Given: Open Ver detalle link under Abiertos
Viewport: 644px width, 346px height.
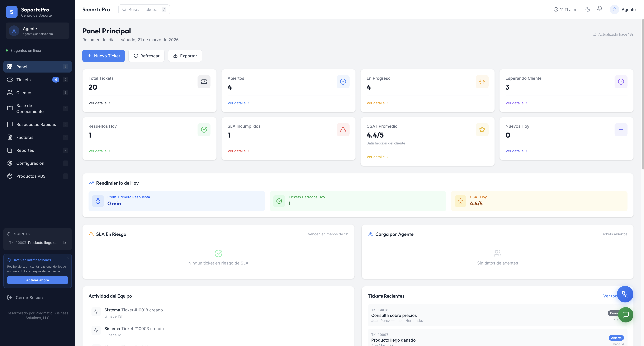Looking at the screenshot, I should (x=238, y=103).
